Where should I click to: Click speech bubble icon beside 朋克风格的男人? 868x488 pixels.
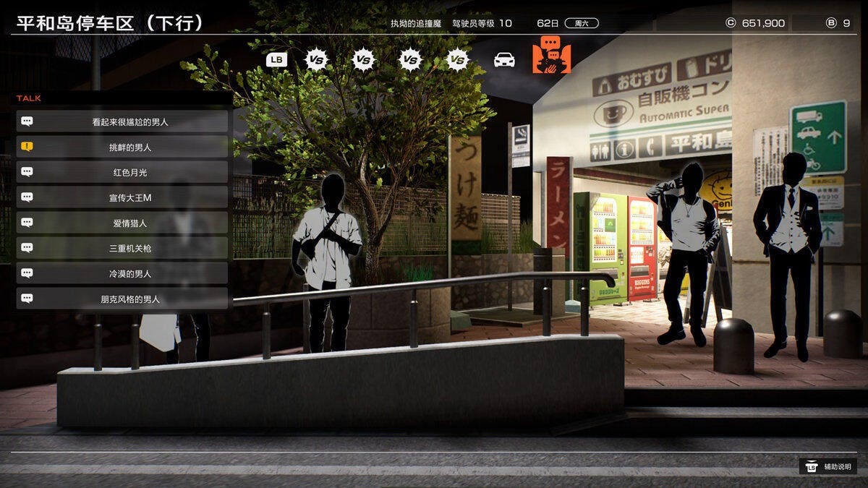pyautogui.click(x=27, y=299)
